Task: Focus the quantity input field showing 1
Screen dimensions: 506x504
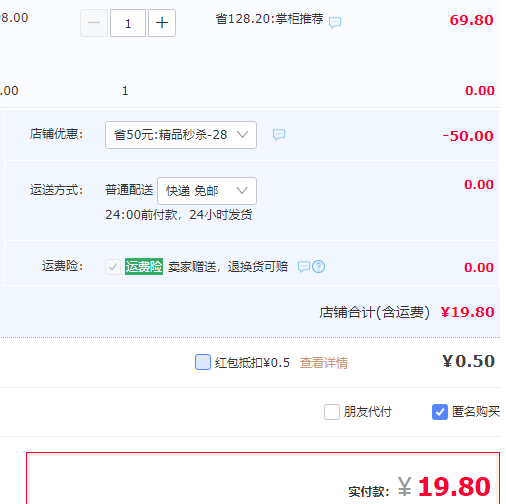Action: tap(128, 23)
